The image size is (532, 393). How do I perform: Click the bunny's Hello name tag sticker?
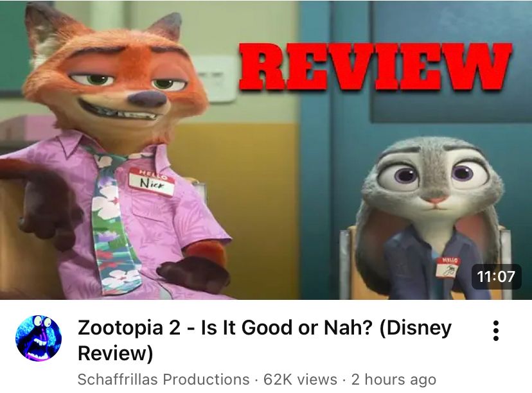448,268
